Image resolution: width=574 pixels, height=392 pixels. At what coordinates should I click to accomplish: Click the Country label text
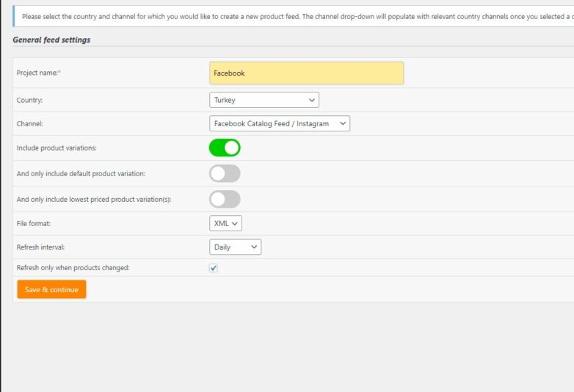tap(31, 100)
